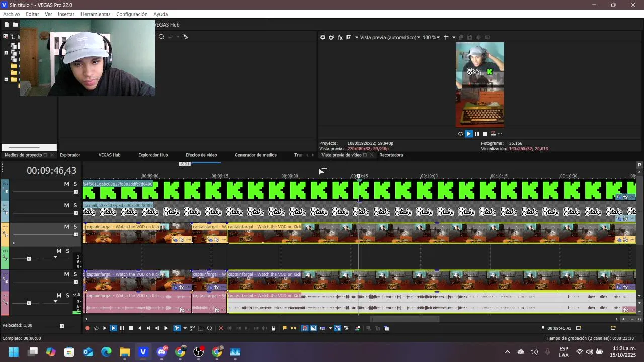Screen dimensions: 644x362
Task: Toggle Video Preview on External Monitor
Action: tap(331, 37)
